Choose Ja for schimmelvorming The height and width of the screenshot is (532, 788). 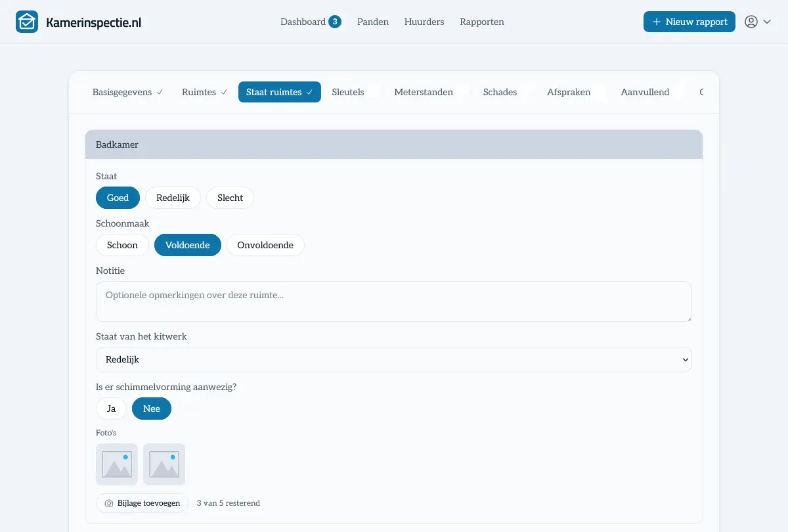pyautogui.click(x=111, y=409)
